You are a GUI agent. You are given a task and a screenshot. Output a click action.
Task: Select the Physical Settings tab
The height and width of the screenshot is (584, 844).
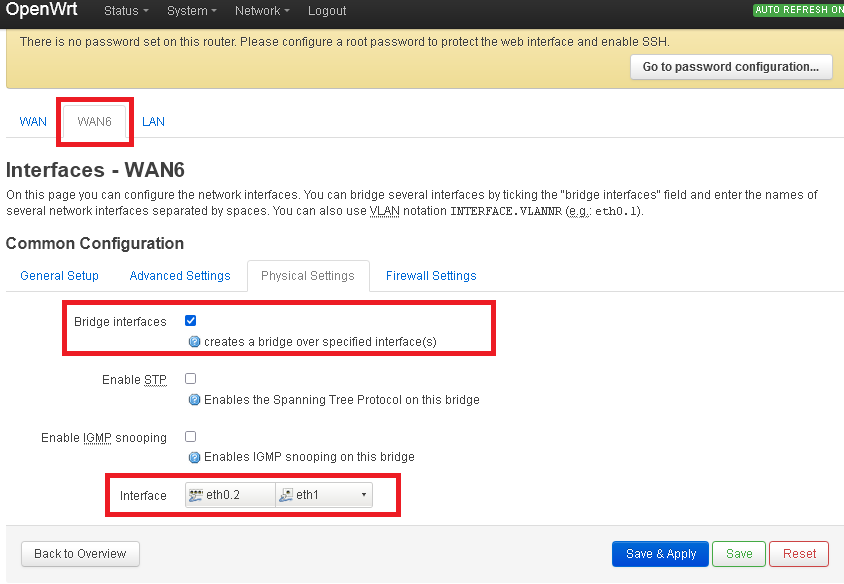point(308,276)
